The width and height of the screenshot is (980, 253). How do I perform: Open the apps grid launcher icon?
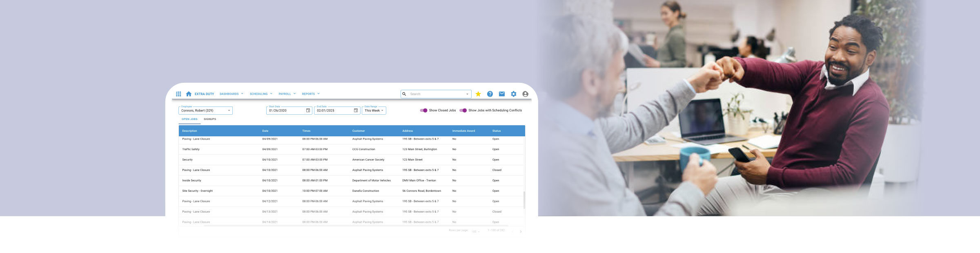coord(178,94)
